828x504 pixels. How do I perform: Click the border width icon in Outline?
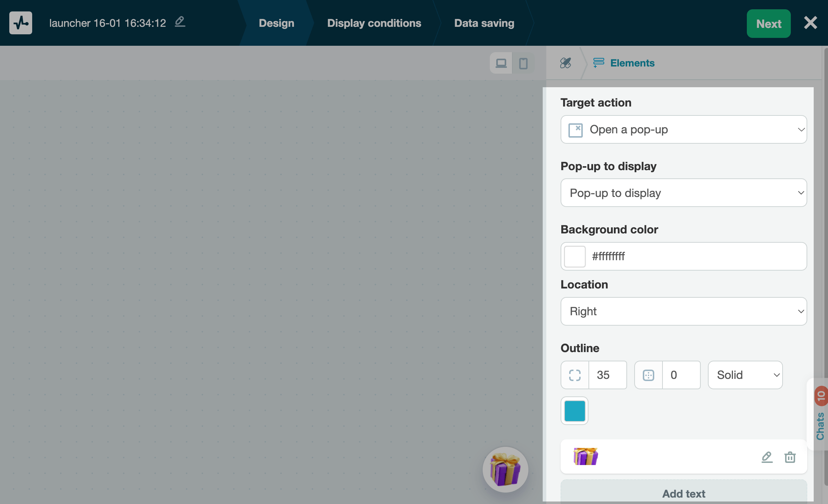pyautogui.click(x=649, y=375)
